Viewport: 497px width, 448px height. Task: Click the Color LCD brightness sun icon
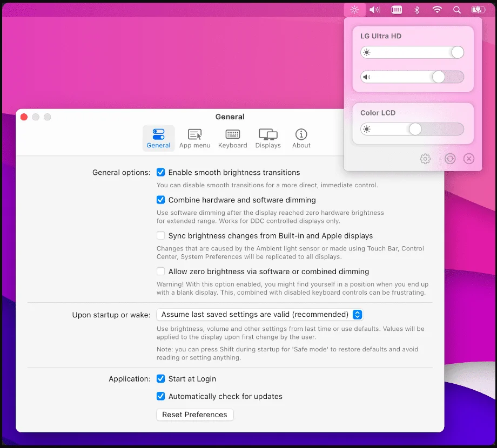click(367, 129)
